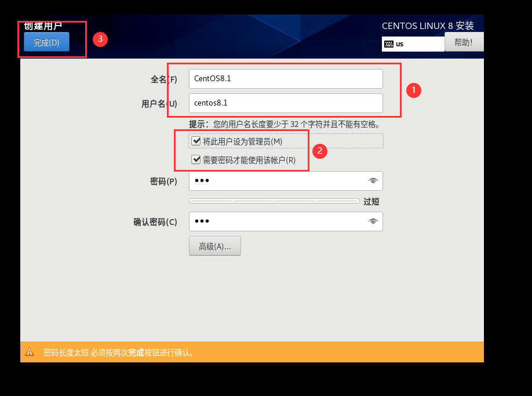The height and width of the screenshot is (396, 532).
Task: Click the 提示 username hint text
Action: tap(285, 124)
